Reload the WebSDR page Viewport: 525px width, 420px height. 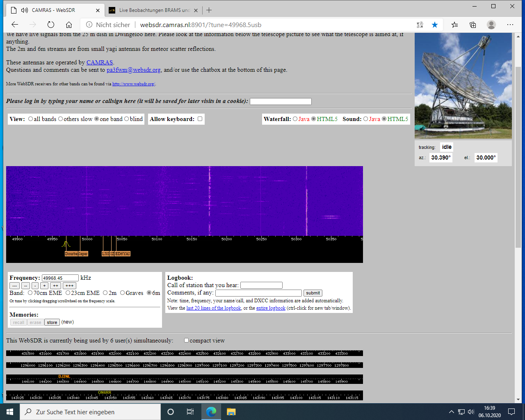coord(51,25)
